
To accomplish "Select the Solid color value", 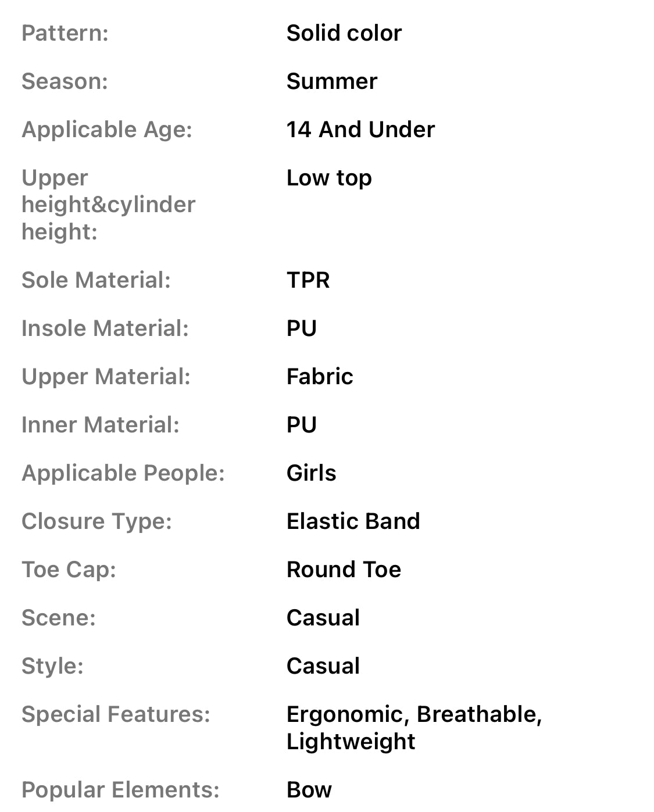I will [344, 33].
